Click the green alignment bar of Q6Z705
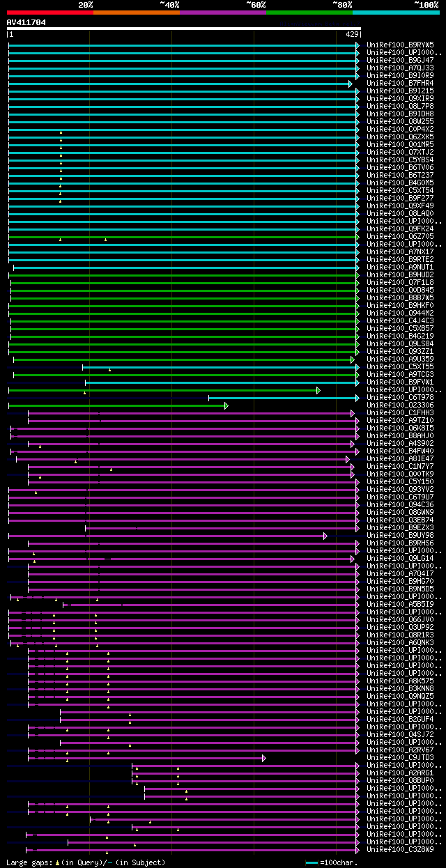This screenshot has width=446, height=868. 184,237
